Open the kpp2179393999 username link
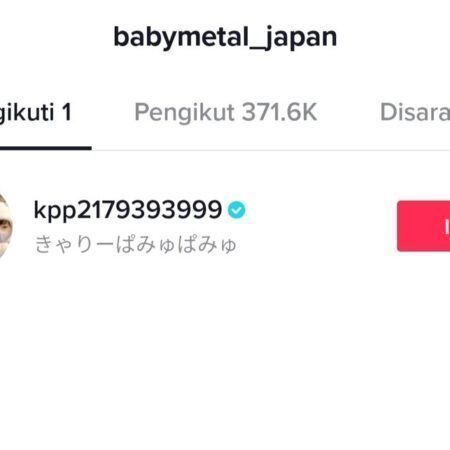 tap(128, 210)
